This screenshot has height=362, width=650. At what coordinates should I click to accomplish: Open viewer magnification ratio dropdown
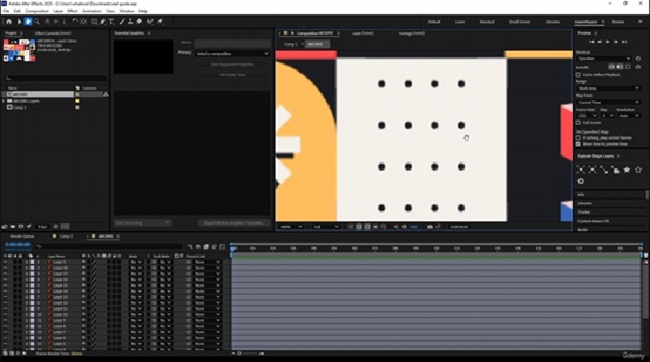click(x=291, y=227)
